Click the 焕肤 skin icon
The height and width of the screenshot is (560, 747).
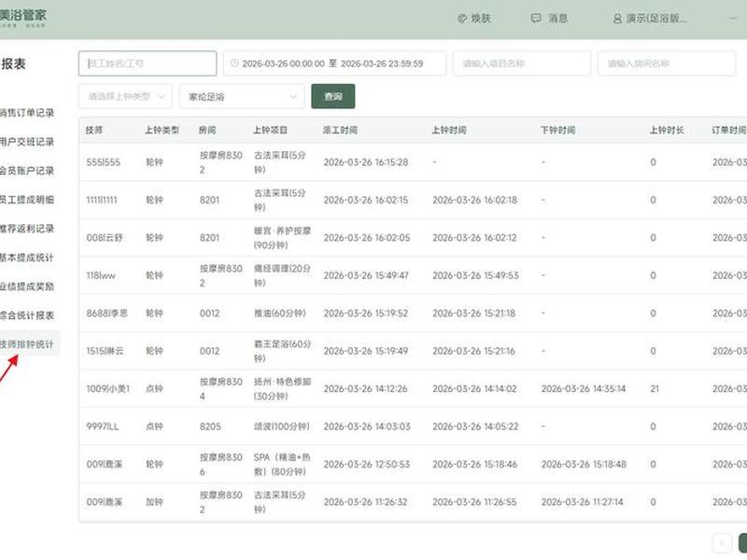point(461,19)
